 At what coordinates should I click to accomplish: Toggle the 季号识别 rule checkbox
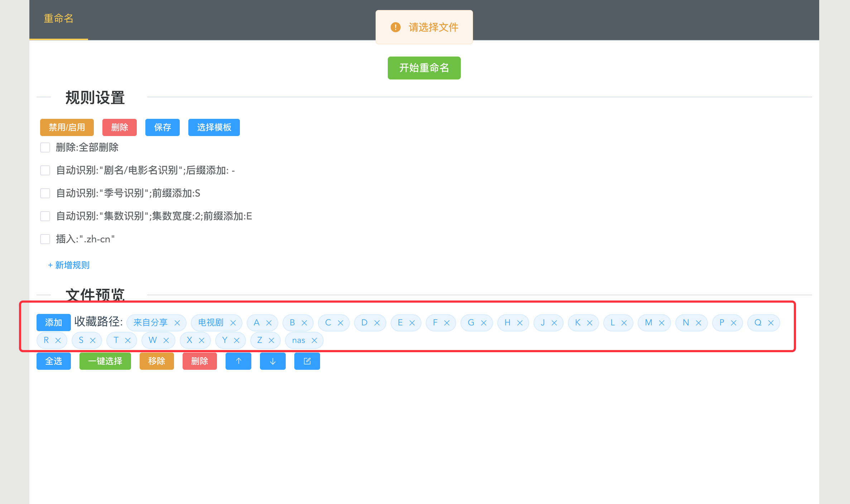point(45,193)
